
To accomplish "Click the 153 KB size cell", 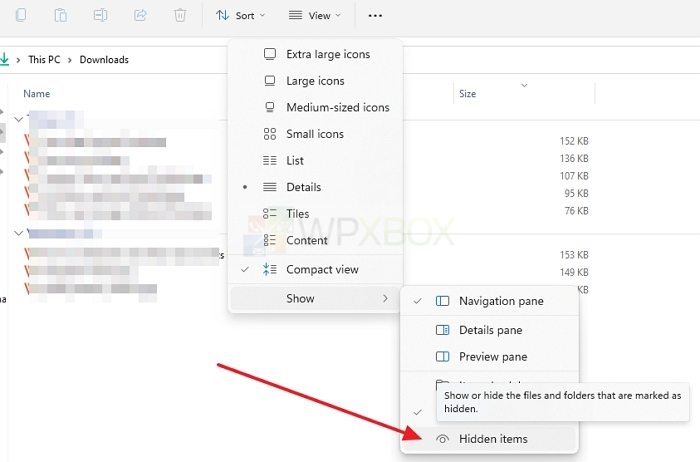I will click(x=574, y=255).
